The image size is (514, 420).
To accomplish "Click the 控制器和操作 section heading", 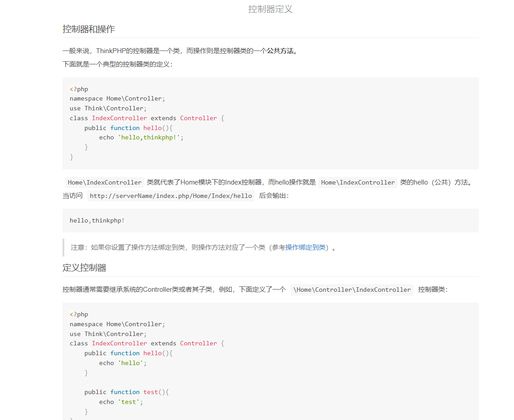I will [89, 29].
